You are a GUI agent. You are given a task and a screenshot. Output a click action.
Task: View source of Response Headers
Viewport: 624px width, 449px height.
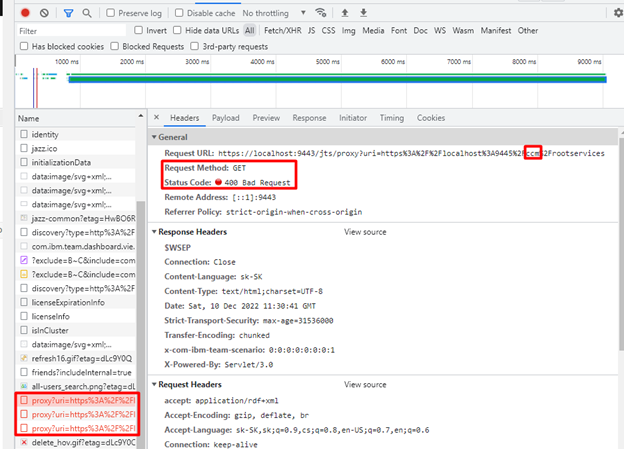click(x=365, y=232)
